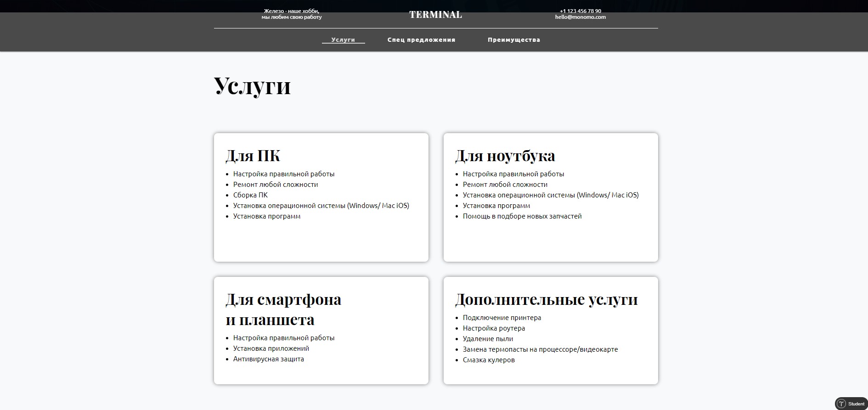Image resolution: width=868 pixels, height=410 pixels.
Task: Click 'Ремонт любой сложности' in Для ноутбука card
Action: [505, 185]
